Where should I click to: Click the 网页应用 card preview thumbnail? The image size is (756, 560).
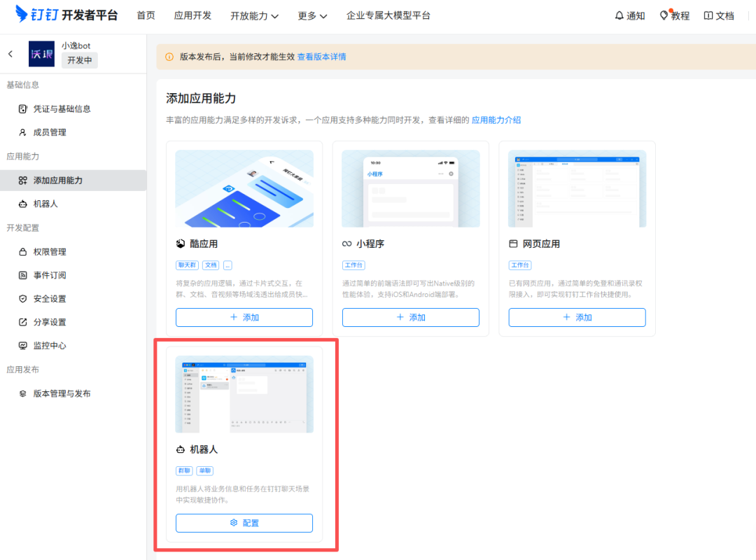577,188
